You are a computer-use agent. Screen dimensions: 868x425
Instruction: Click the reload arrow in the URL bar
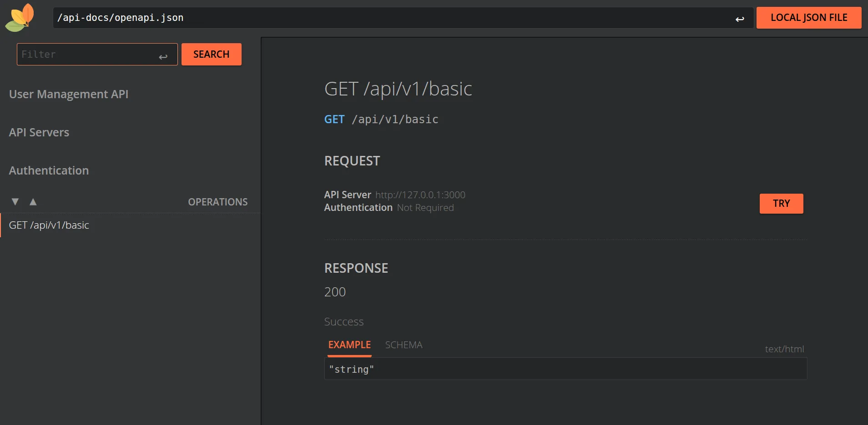click(x=740, y=18)
